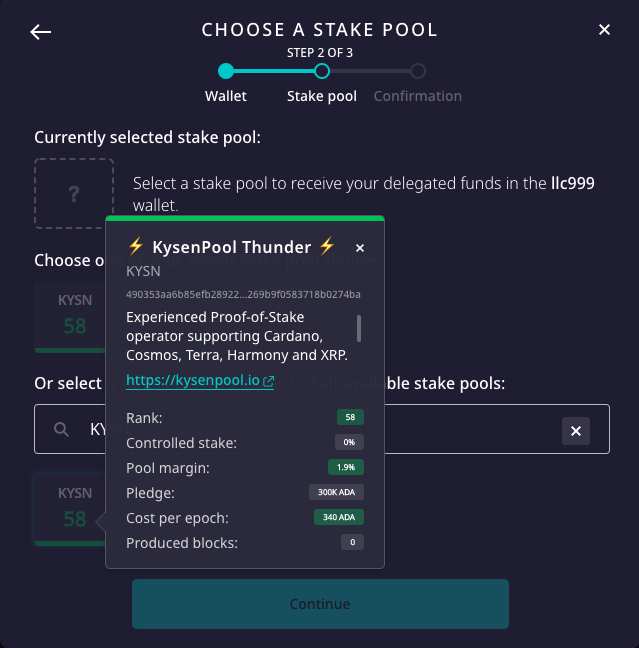Click the Stake pool step indicator

(x=322, y=71)
